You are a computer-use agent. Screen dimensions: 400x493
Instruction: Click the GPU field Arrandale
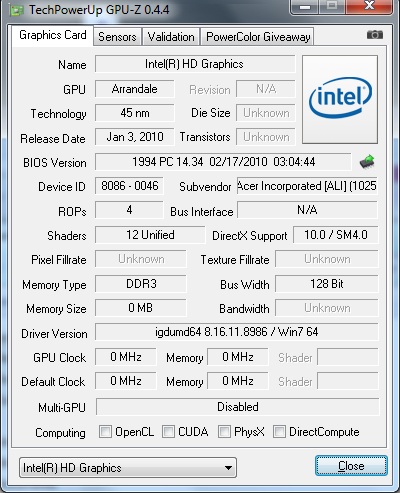135,89
